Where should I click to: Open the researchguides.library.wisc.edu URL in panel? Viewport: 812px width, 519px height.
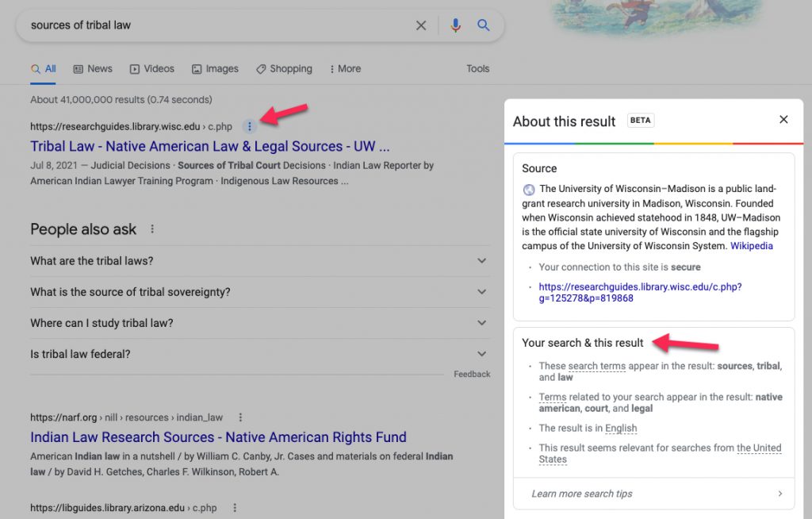coord(640,292)
